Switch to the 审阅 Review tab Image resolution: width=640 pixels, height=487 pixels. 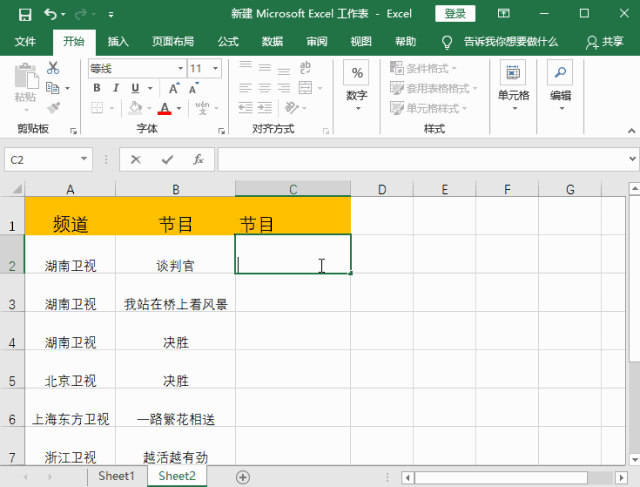[x=317, y=42]
